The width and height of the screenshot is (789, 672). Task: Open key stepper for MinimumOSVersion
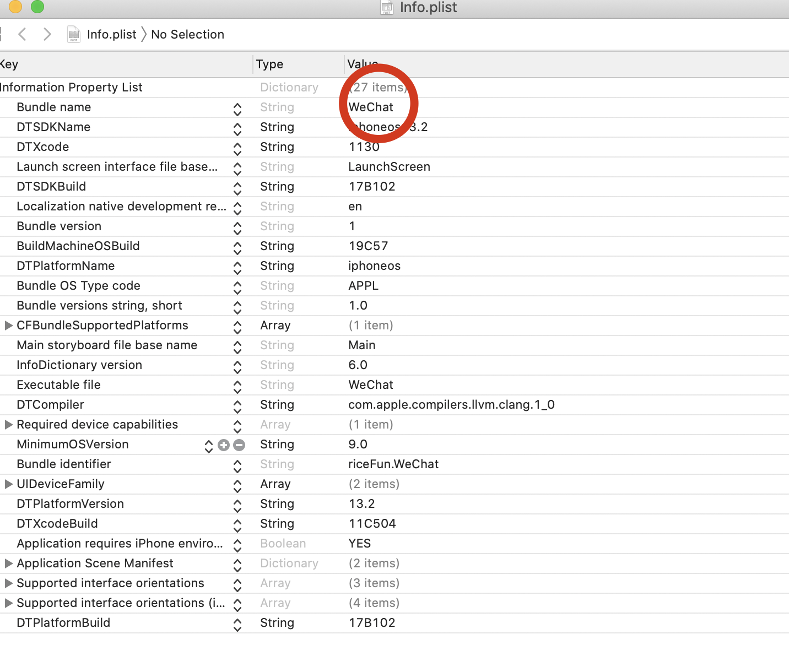[209, 446]
